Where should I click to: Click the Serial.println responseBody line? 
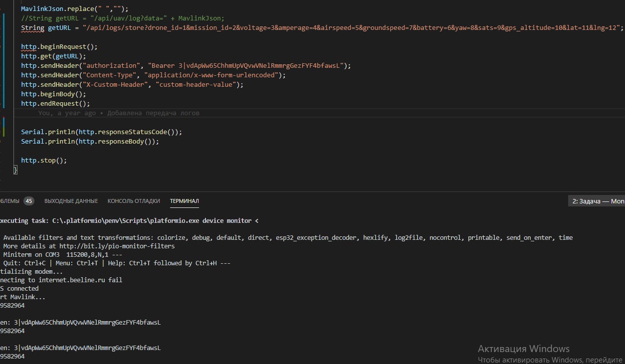tap(90, 142)
